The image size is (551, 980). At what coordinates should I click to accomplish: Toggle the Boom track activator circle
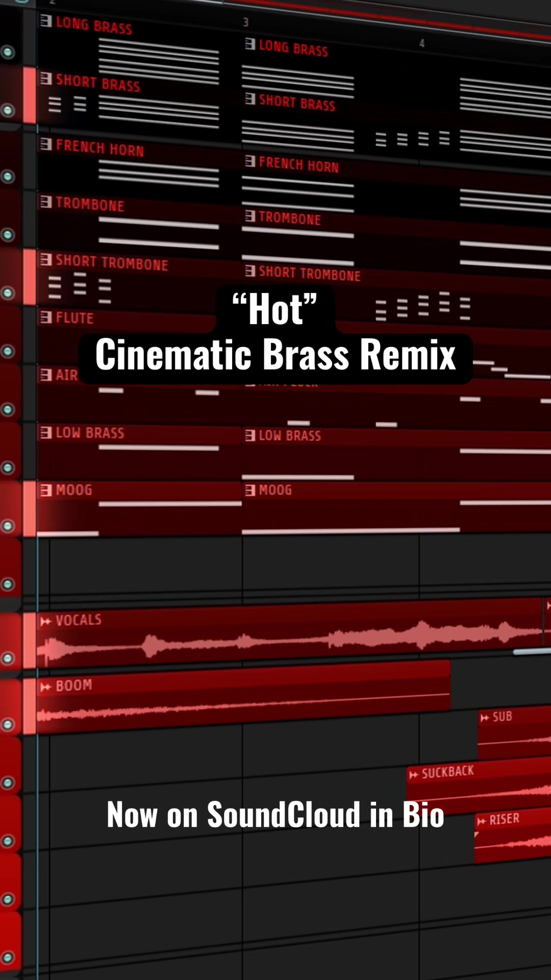tap(7, 724)
